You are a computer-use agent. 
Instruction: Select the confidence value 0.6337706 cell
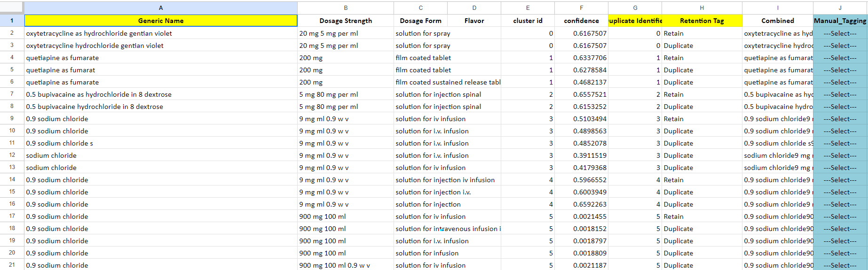581,58
